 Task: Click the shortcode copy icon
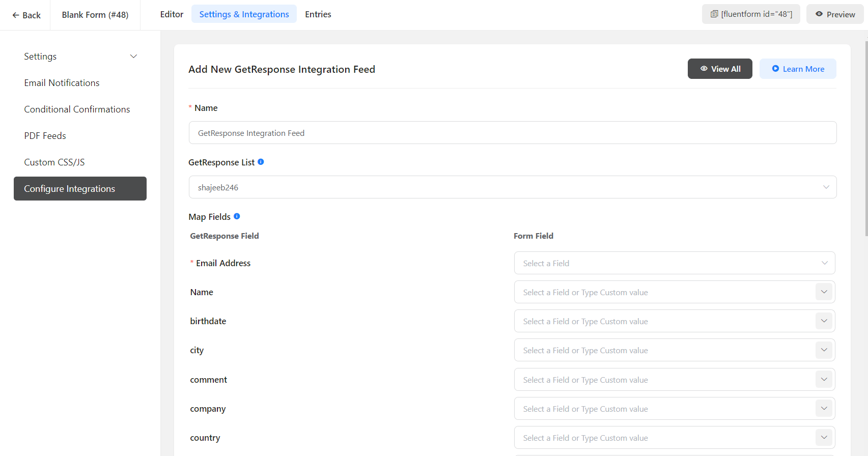pyautogui.click(x=714, y=14)
